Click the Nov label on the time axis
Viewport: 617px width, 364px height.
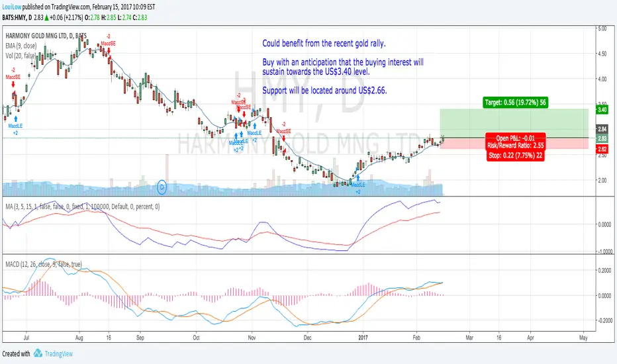252,338
